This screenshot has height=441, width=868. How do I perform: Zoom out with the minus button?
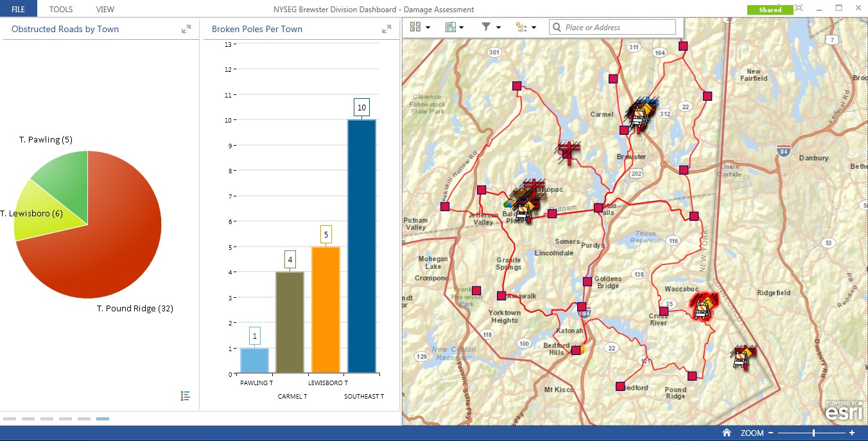click(770, 433)
